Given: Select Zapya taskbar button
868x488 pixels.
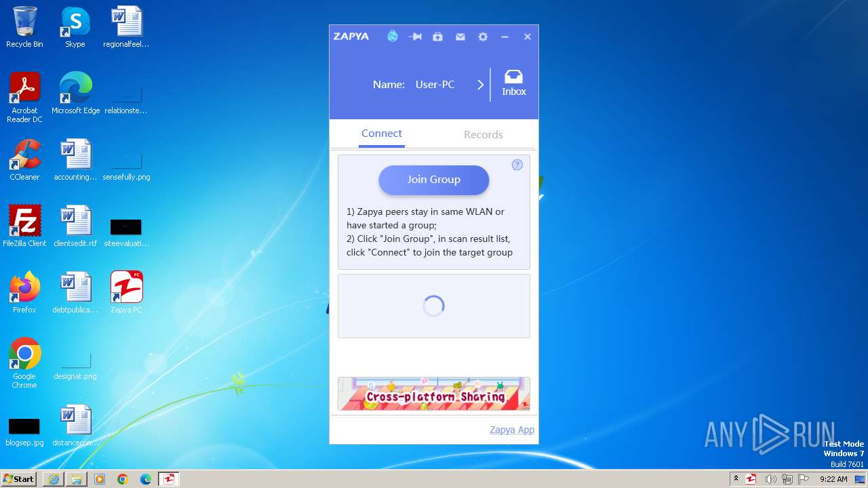Looking at the screenshot, I should (169, 479).
